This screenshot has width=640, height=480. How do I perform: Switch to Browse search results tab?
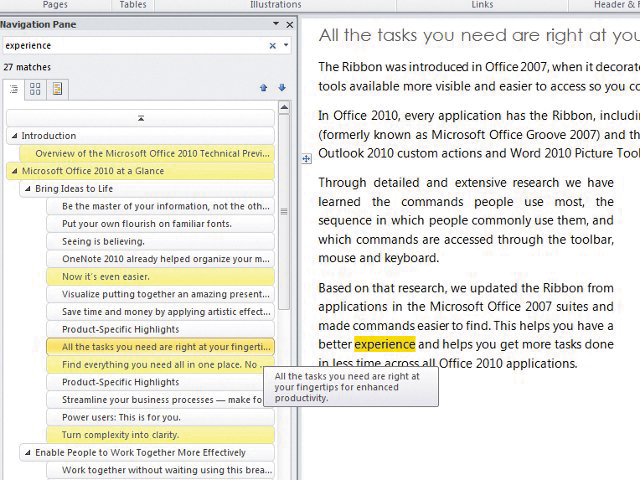point(57,89)
